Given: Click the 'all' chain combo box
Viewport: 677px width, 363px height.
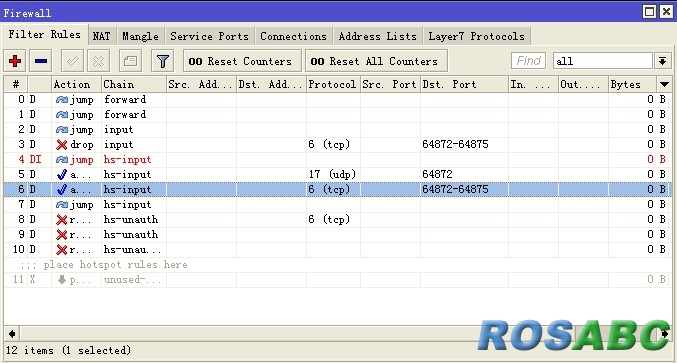Looking at the screenshot, I should [603, 61].
